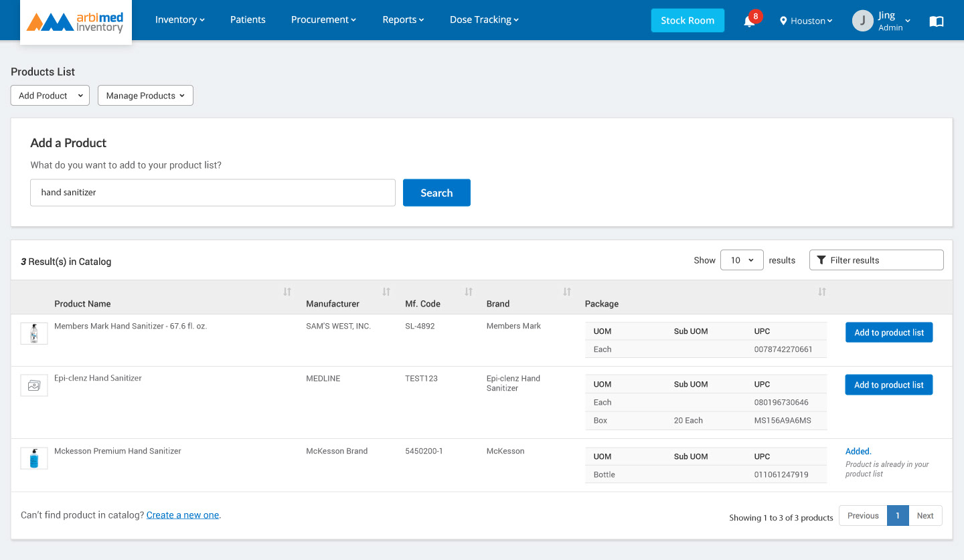Screen dimensions: 964x560
Task: Click the filter funnel icon
Action: click(x=821, y=260)
